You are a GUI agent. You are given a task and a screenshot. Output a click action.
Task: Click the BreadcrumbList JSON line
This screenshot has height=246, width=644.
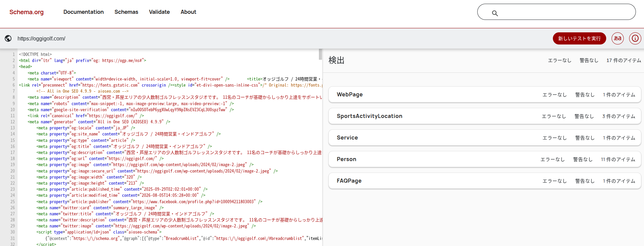click(x=184, y=238)
